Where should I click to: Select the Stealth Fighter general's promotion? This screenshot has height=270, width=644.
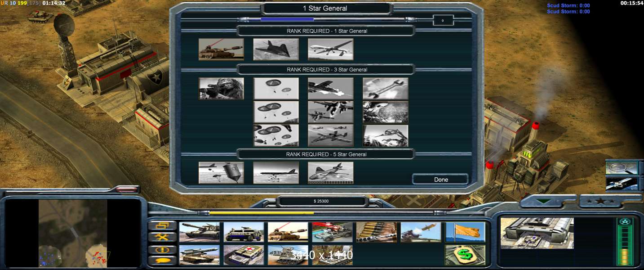click(276, 49)
